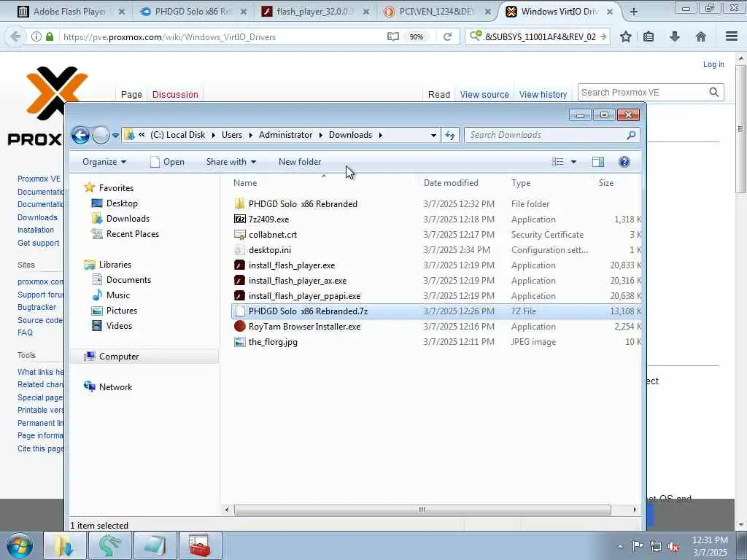747x560 pixels.
Task: Select collabnet.crt certificate file
Action: pyautogui.click(x=273, y=234)
